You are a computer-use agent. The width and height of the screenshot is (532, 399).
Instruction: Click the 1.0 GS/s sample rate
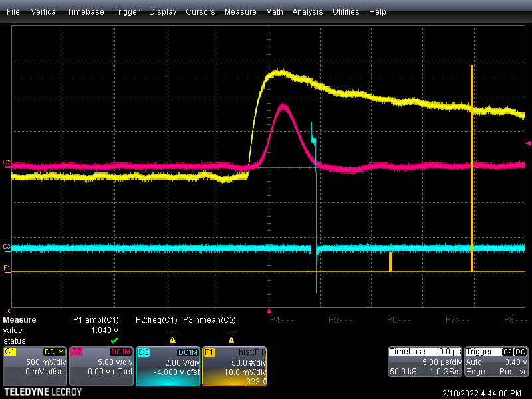coord(445,372)
